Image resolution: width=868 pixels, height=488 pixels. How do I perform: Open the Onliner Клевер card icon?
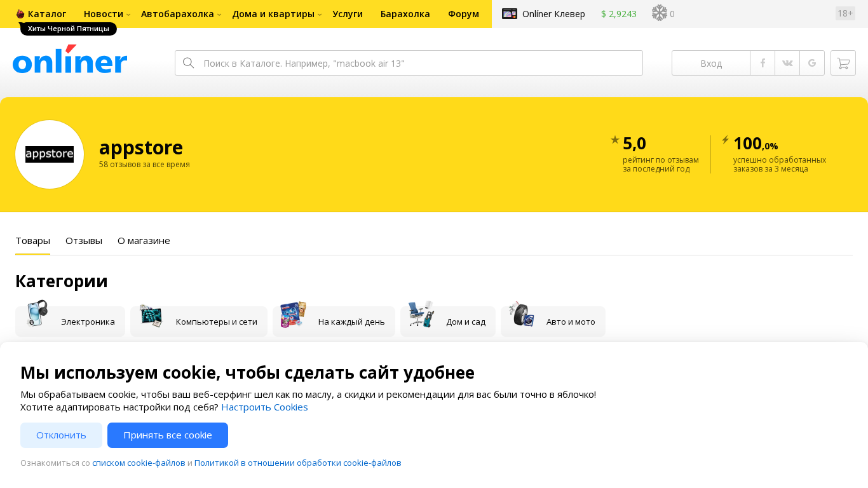click(510, 14)
